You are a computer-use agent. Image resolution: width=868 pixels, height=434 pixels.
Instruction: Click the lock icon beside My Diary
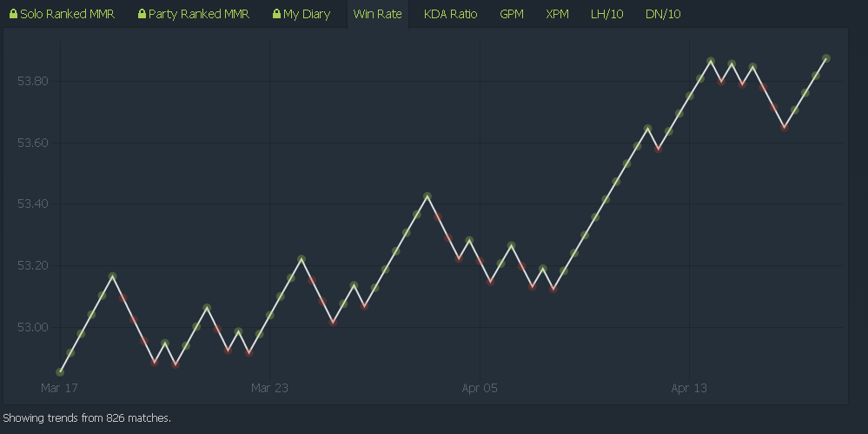(277, 14)
